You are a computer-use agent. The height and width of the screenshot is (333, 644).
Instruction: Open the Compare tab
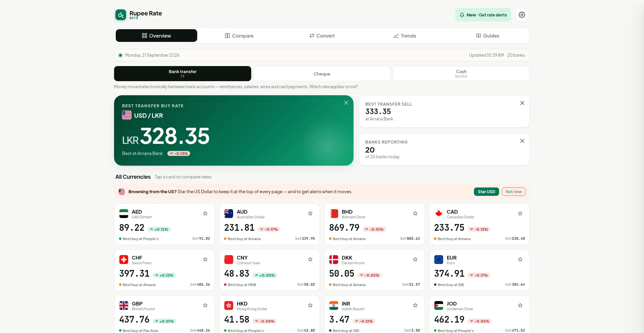(x=239, y=36)
